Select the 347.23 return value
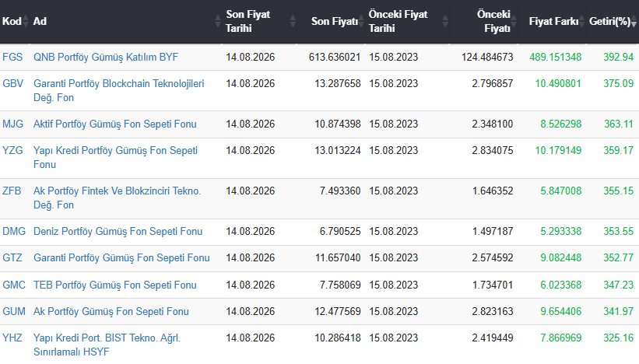 pos(618,285)
